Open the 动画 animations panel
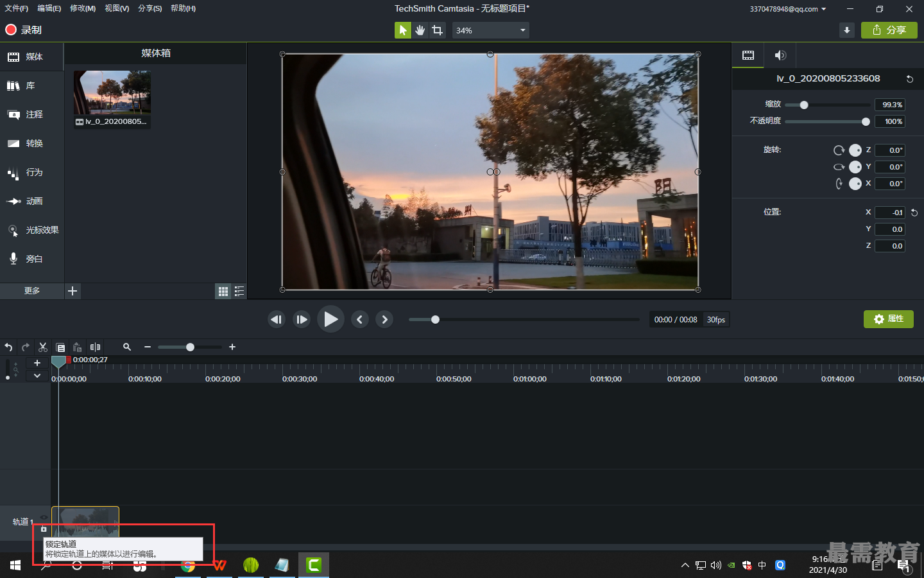The width and height of the screenshot is (924, 578). 31,201
